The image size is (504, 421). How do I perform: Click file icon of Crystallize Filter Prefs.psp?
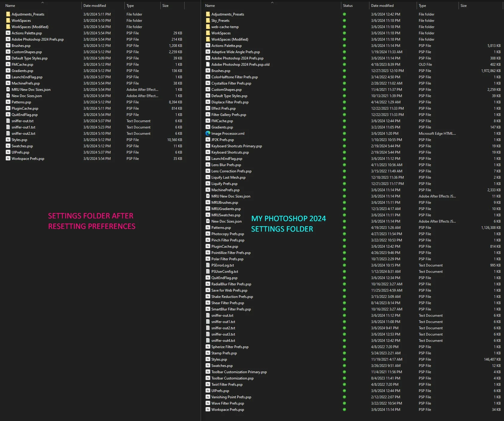click(208, 83)
